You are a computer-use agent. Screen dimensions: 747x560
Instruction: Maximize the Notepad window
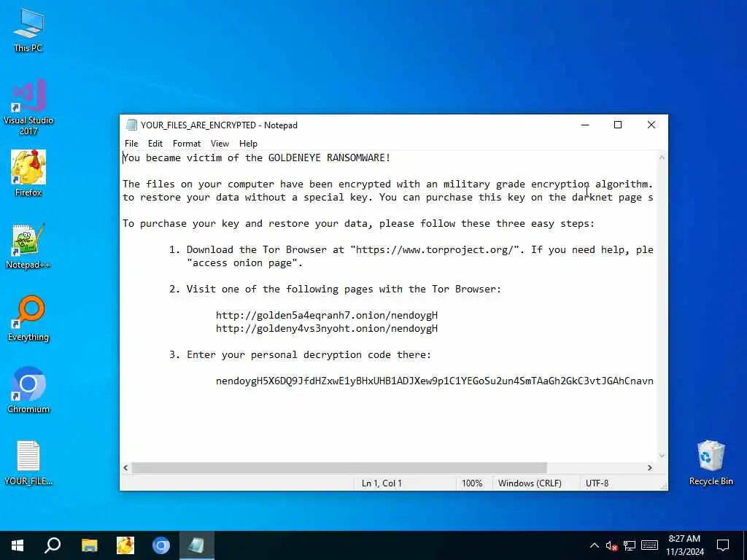click(618, 125)
